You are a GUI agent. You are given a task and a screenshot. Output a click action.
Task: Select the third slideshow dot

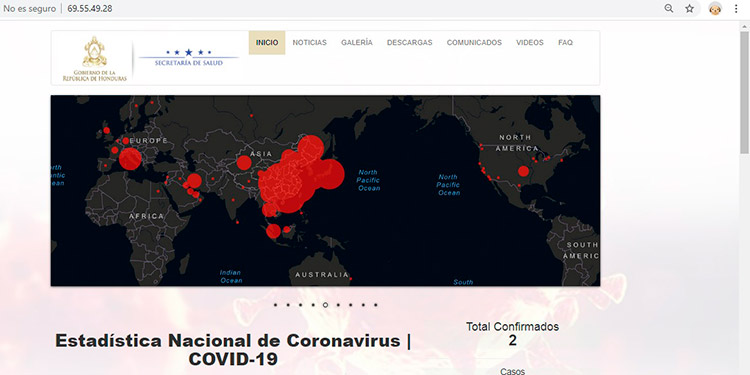point(300,305)
